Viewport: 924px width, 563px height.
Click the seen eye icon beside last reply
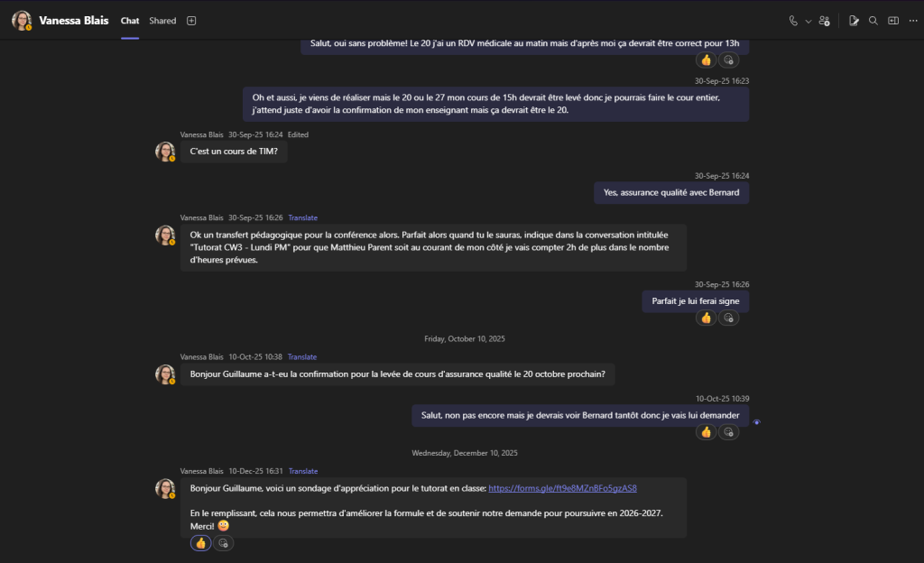coord(756,421)
